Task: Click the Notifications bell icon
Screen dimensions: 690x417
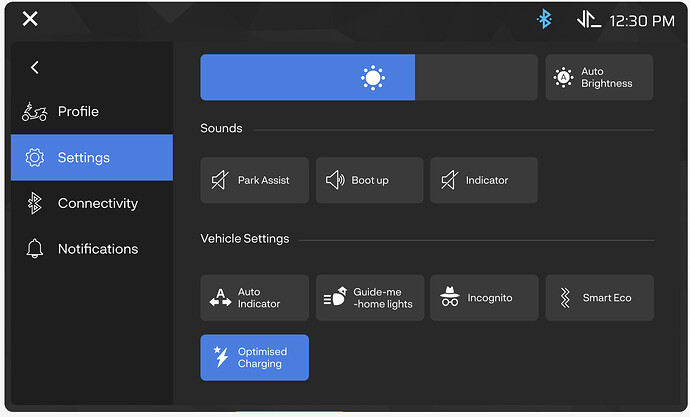Action: coord(34,249)
